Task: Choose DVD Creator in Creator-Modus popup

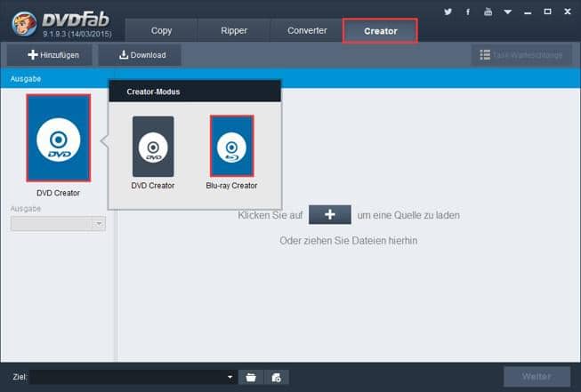Action: (x=153, y=147)
